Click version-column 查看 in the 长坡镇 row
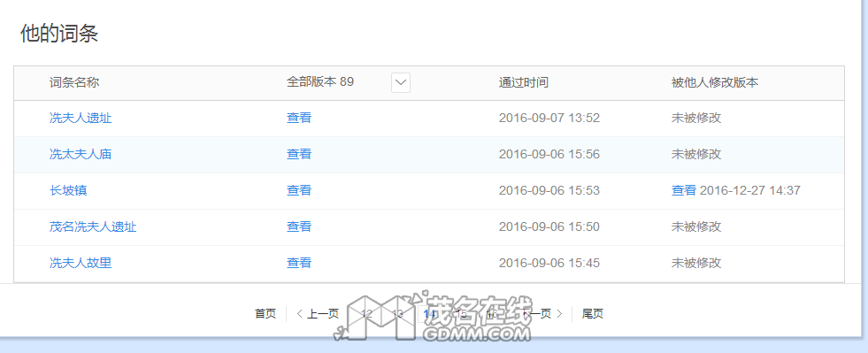Viewport: 868px width, 353px height. pos(299,190)
